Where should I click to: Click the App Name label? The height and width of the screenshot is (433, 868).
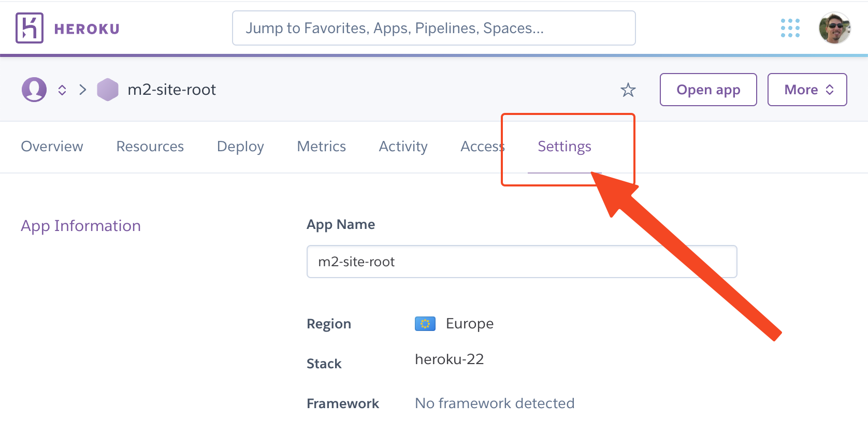click(341, 225)
